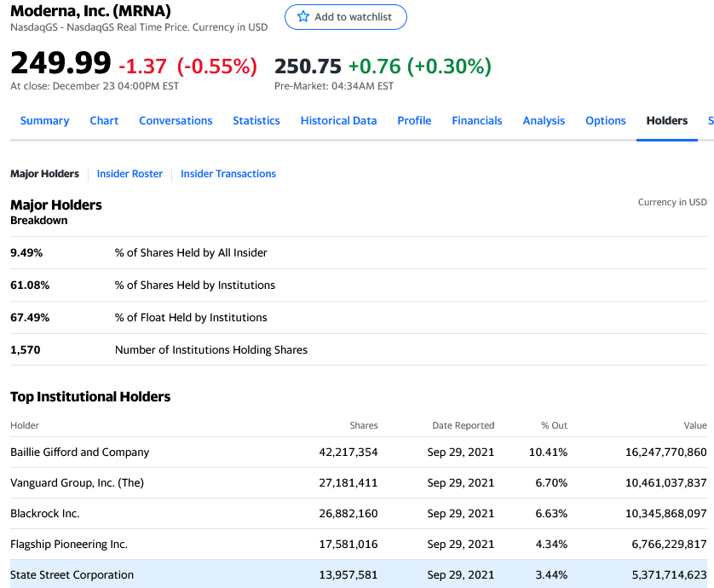Click Vanguard's 6.70% out cell

coord(551,483)
